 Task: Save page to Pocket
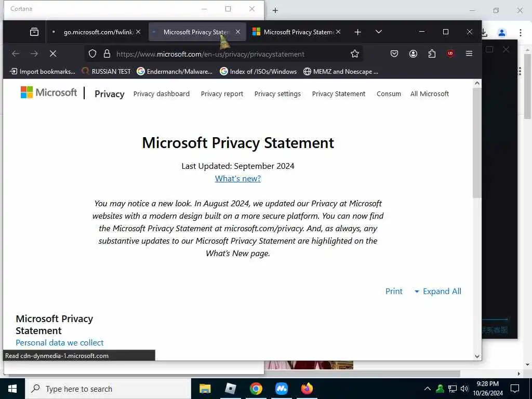(394, 54)
